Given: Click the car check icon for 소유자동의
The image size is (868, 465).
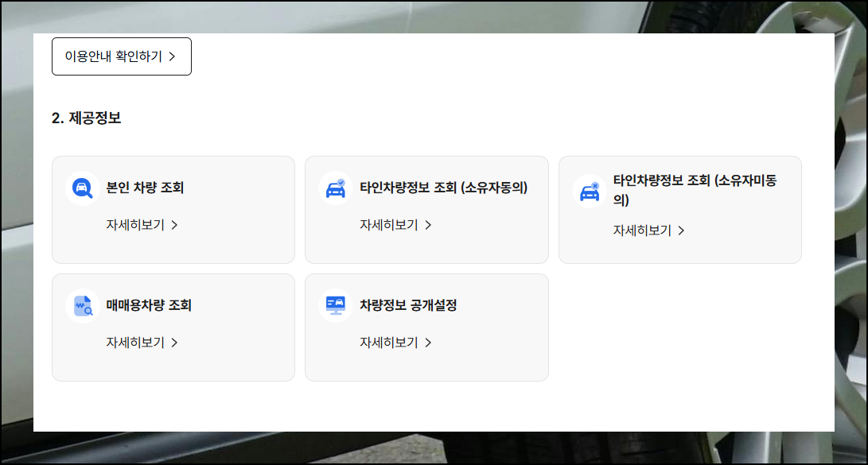Looking at the screenshot, I should [x=336, y=188].
